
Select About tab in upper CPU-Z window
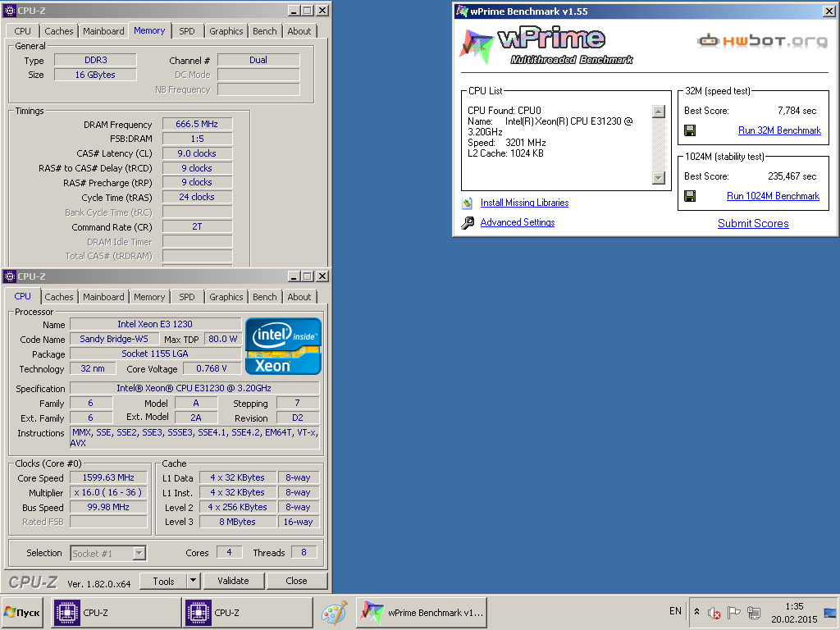[x=299, y=31]
